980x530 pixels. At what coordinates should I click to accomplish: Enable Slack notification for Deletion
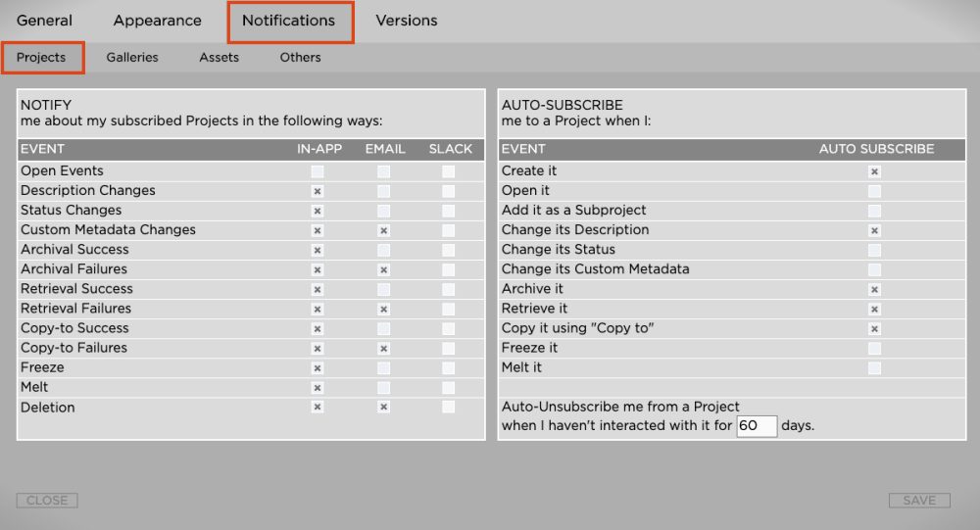449,407
